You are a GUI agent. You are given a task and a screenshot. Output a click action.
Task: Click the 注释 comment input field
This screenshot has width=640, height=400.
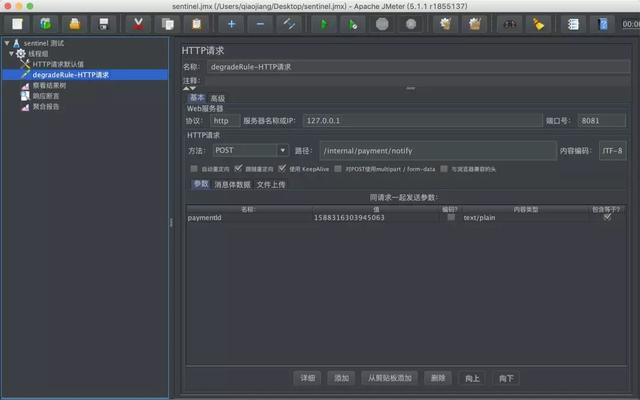click(x=416, y=80)
